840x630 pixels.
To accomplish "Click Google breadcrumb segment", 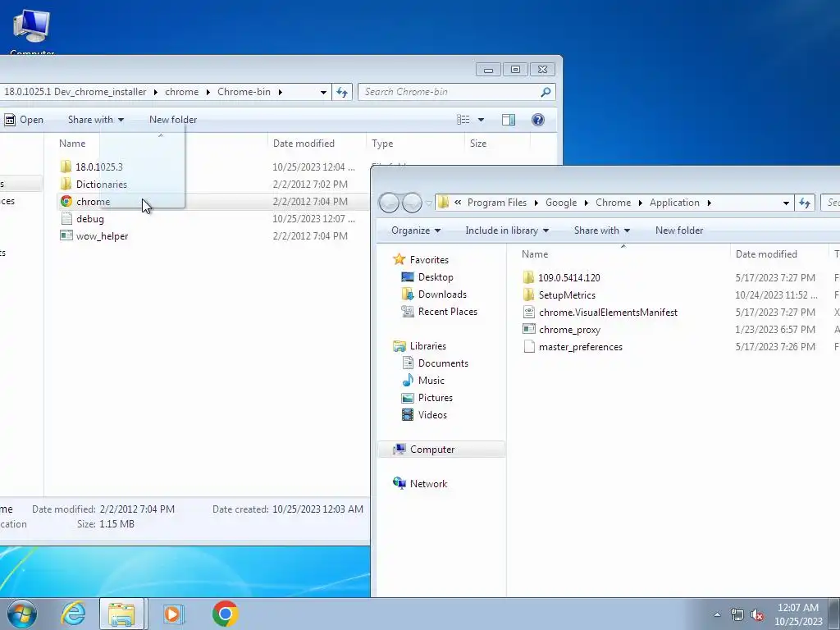I will pos(561,203).
